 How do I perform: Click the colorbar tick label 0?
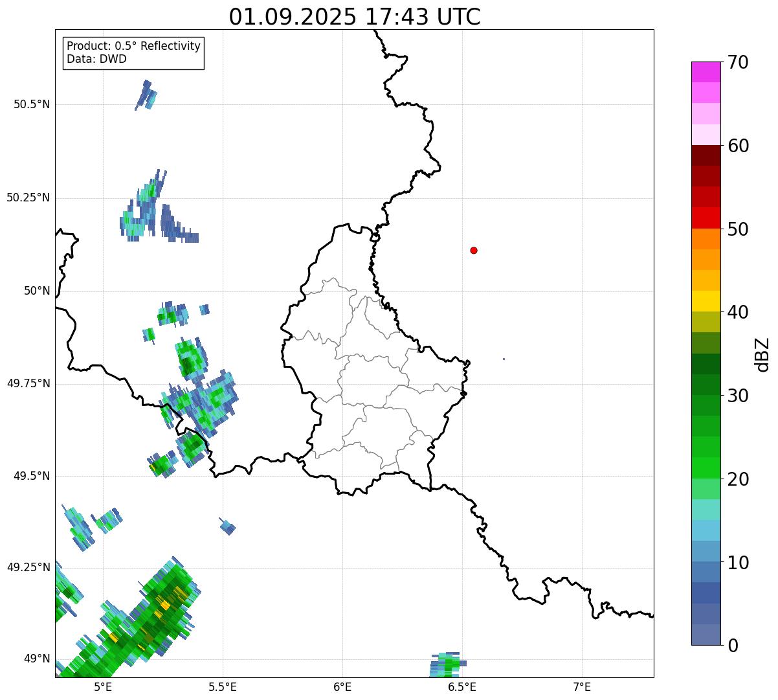click(733, 646)
